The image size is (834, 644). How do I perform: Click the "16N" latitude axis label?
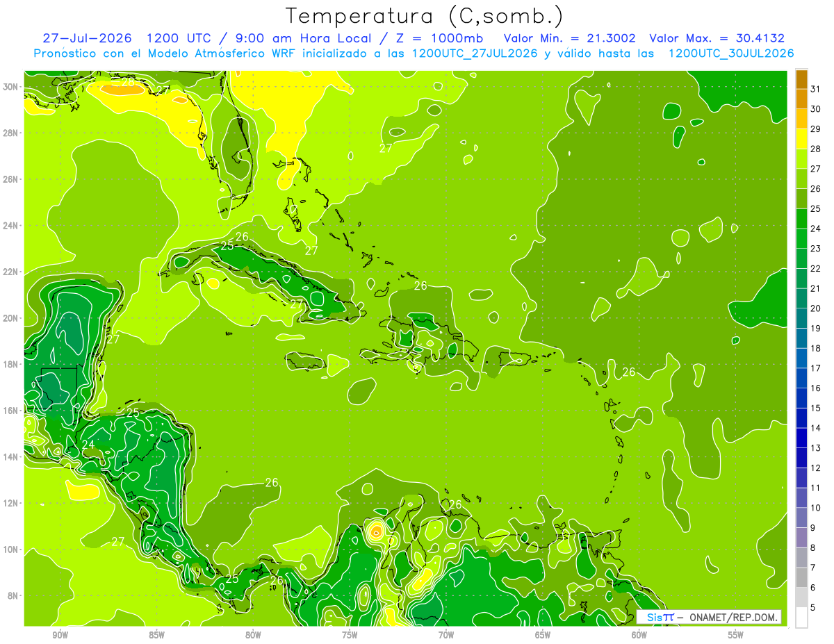tap(10, 411)
